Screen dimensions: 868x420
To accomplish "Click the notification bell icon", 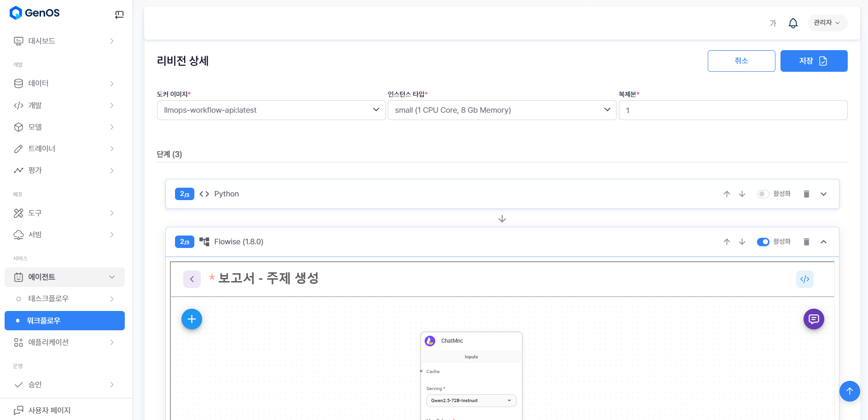I will (793, 23).
